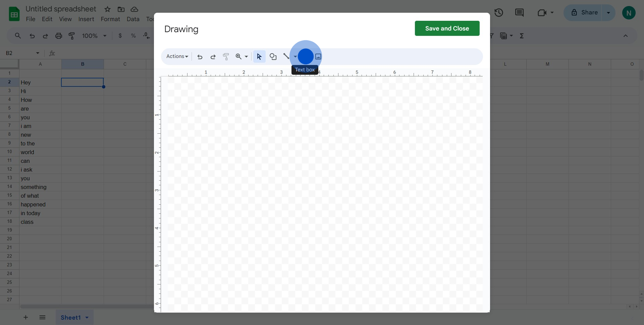Click the spreadsheet toolbar undo arrow
This screenshot has height=325, width=644.
coord(32,36)
